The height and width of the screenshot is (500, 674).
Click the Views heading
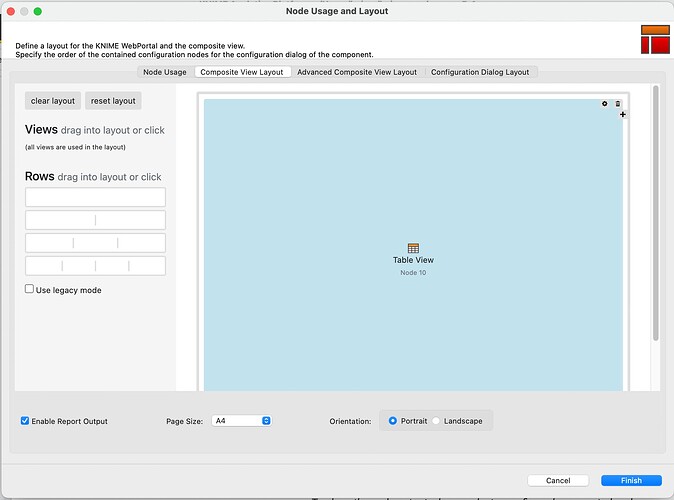(x=41, y=129)
